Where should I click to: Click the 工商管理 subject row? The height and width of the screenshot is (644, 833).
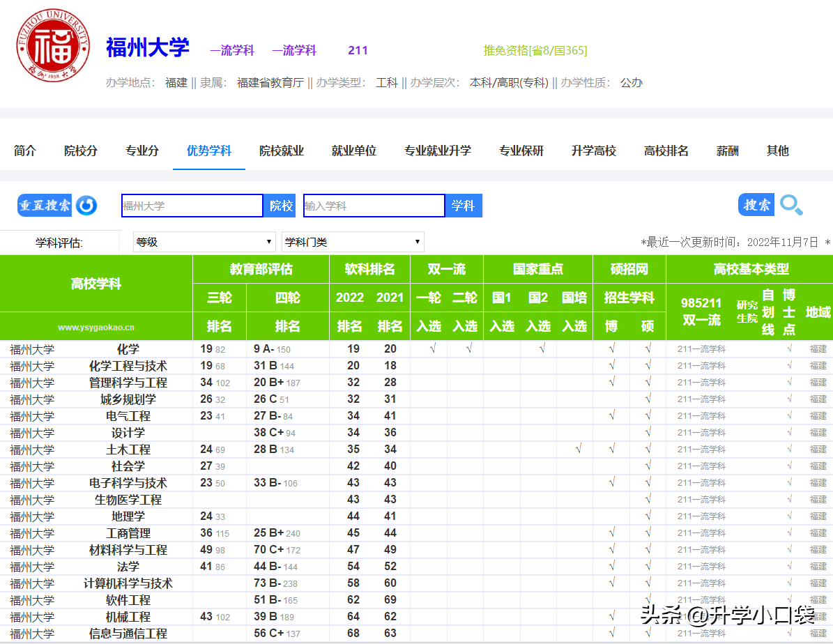(417, 533)
